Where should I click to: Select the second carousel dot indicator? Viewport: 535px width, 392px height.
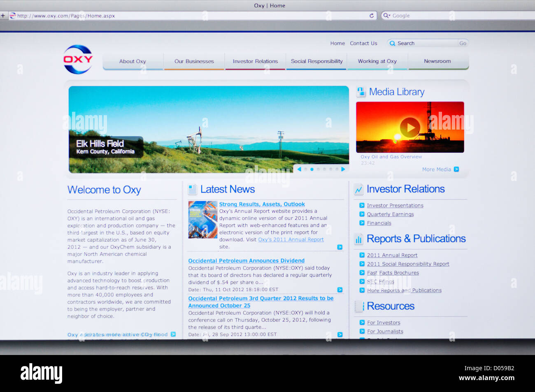[312, 169]
